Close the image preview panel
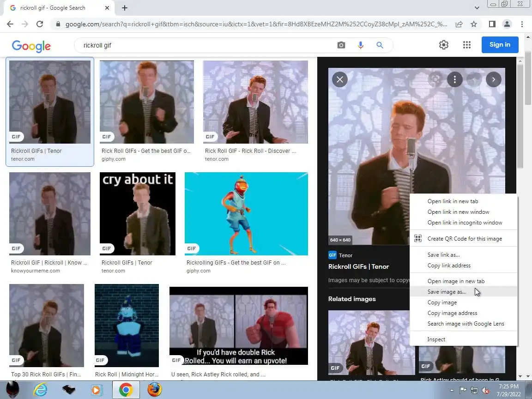Image resolution: width=532 pixels, height=399 pixels. pos(339,79)
